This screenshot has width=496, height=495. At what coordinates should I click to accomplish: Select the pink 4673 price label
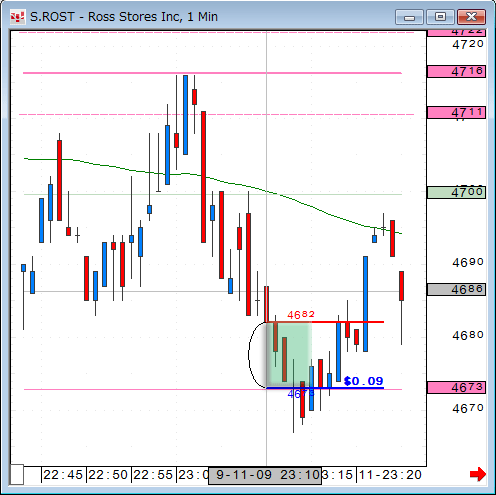[x=456, y=388]
